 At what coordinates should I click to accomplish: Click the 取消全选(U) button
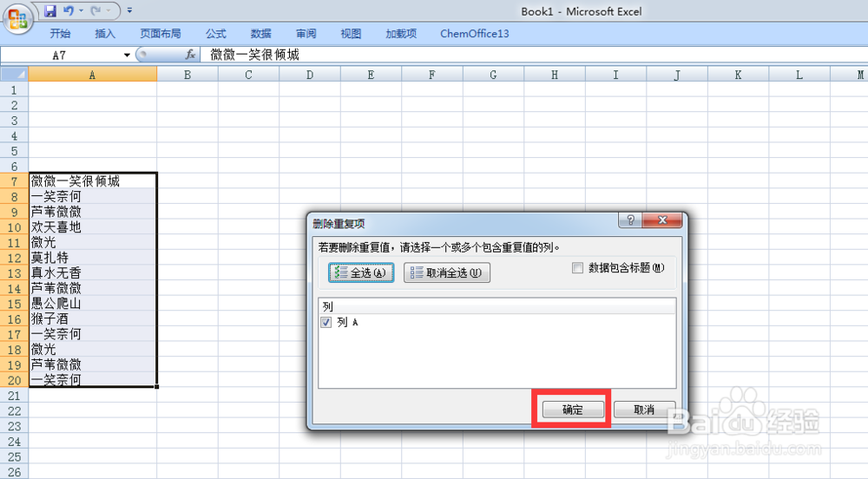(x=447, y=272)
